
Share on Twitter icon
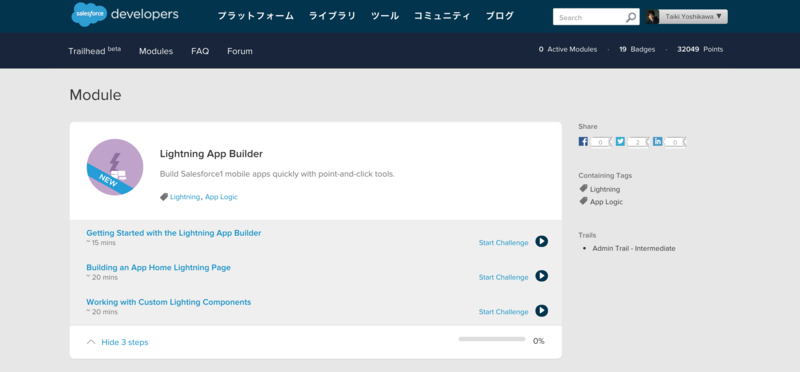point(620,142)
